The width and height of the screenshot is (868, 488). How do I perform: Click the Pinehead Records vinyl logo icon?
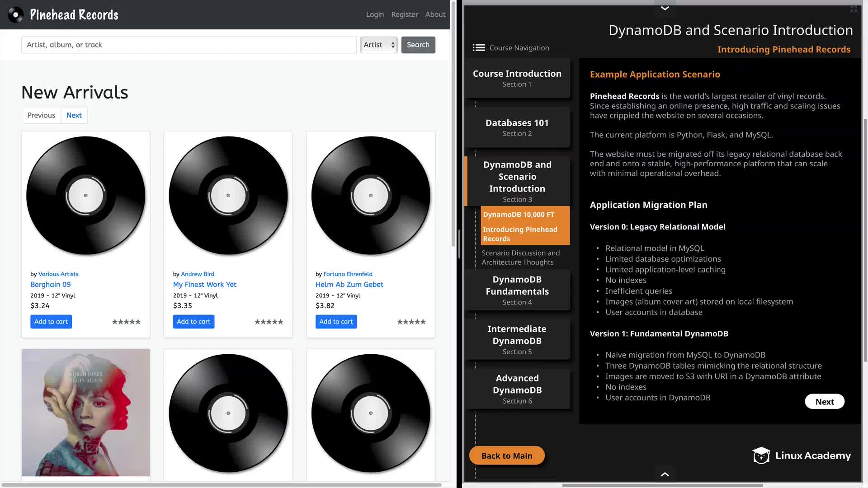(15, 15)
